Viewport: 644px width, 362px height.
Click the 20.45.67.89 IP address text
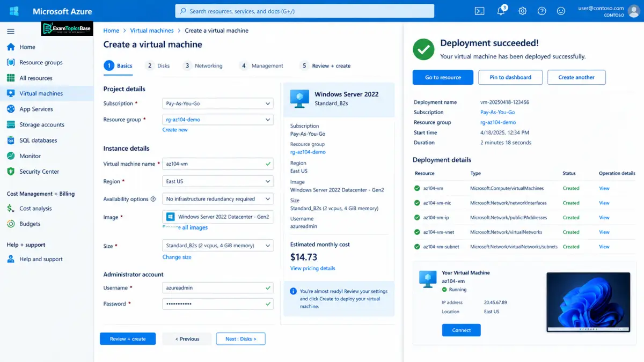(x=495, y=302)
